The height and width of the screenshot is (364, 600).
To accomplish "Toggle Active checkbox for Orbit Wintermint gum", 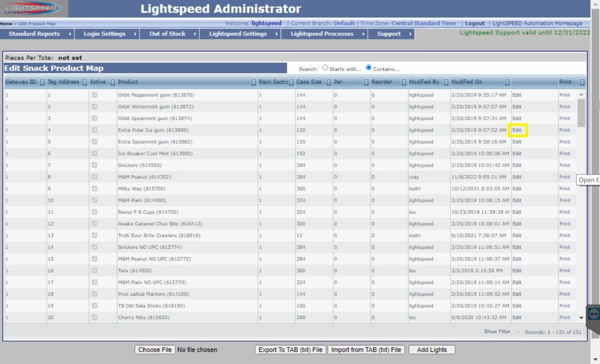I will coord(94,106).
